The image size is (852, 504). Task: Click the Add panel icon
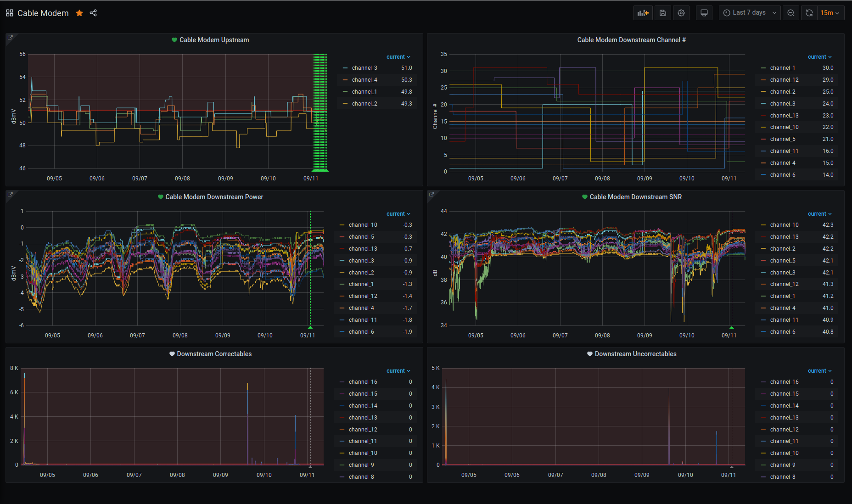(643, 13)
